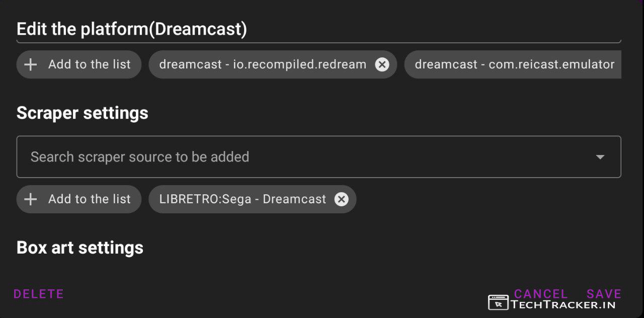
Task: Click the emulator field underline below the title
Action: [319, 42]
